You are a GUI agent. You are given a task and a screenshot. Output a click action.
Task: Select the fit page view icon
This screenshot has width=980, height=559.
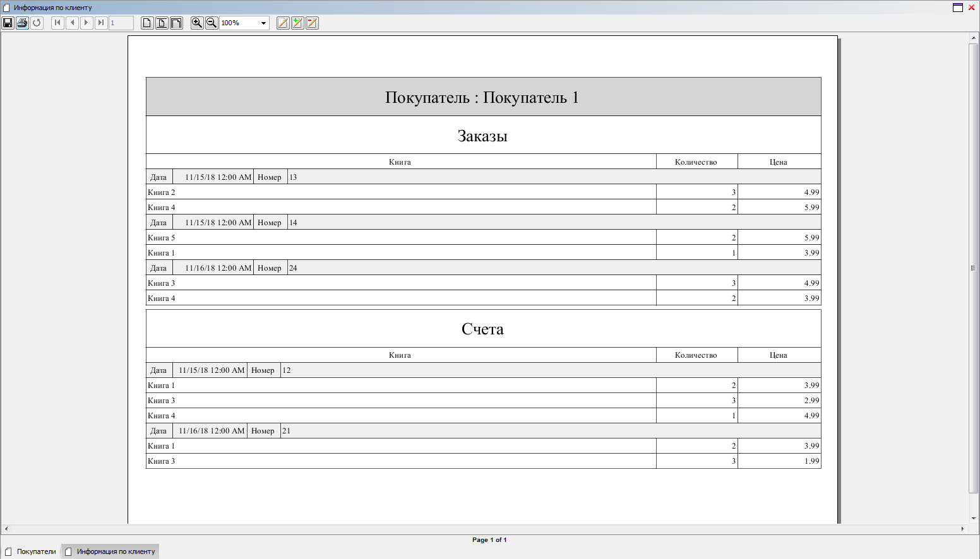pyautogui.click(x=162, y=23)
